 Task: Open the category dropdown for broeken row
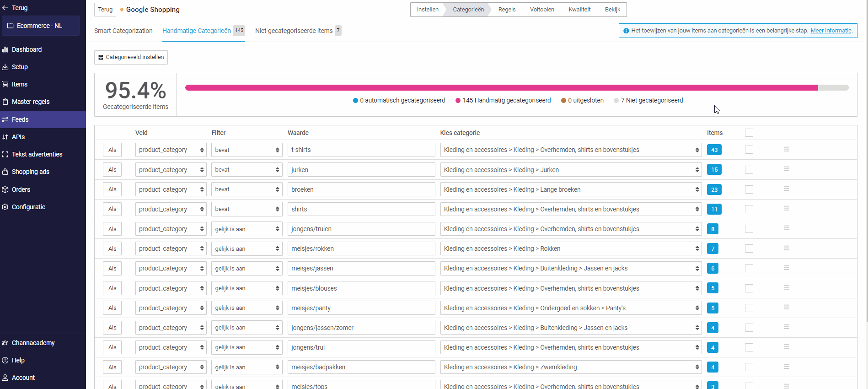(x=571, y=189)
